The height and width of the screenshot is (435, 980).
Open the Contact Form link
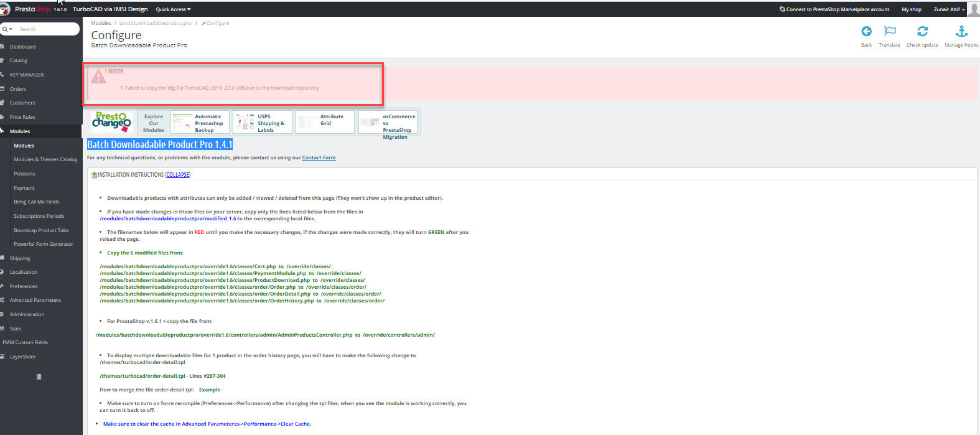319,157
